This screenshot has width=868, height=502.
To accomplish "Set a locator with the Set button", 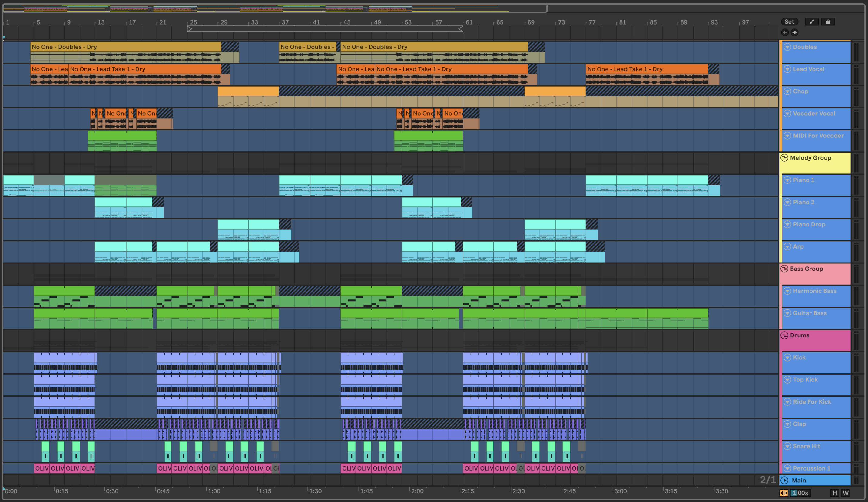I will coord(789,22).
